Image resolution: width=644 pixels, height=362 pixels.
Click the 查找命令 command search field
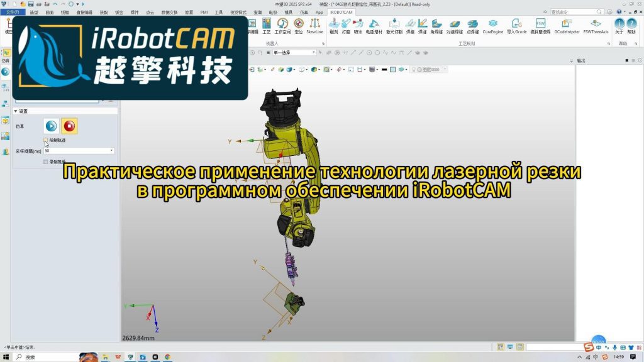[x=577, y=12]
